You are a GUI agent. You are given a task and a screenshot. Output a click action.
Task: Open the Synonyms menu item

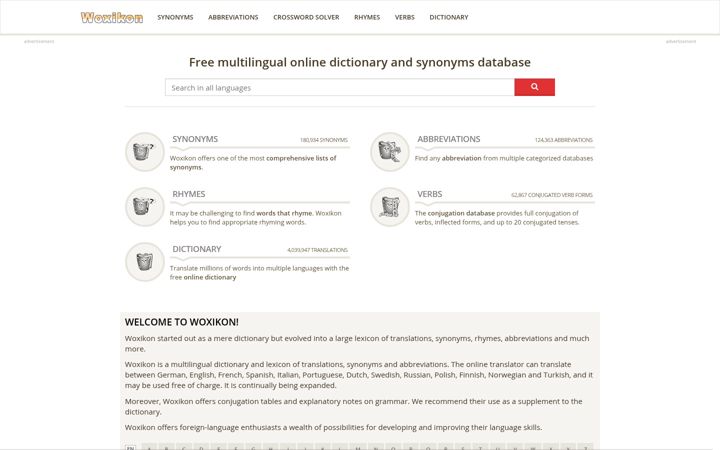[175, 17]
